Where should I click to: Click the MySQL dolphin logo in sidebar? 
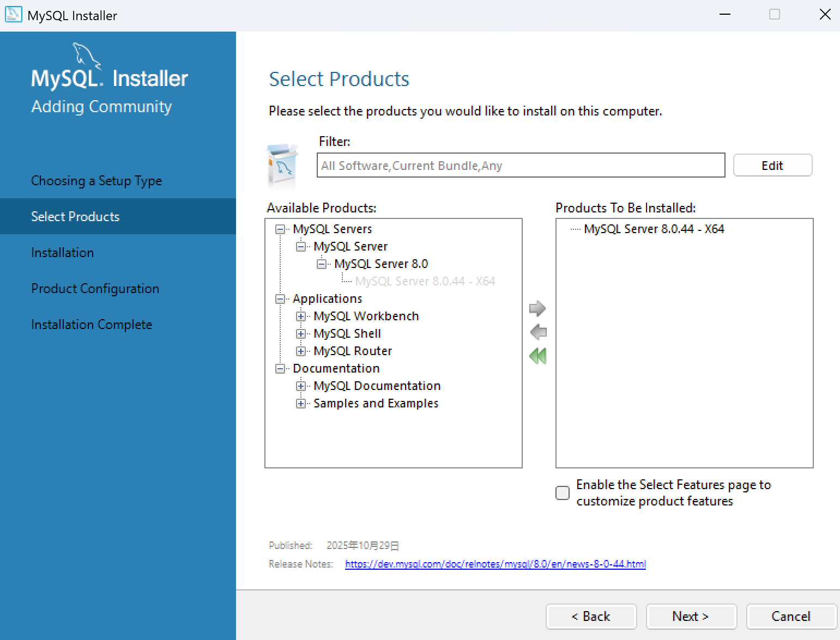(x=87, y=56)
